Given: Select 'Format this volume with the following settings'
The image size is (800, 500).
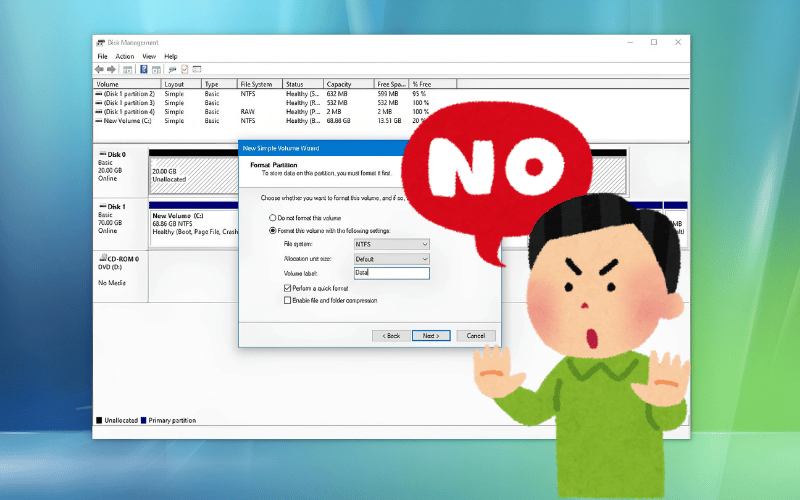Looking at the screenshot, I should tap(272, 231).
